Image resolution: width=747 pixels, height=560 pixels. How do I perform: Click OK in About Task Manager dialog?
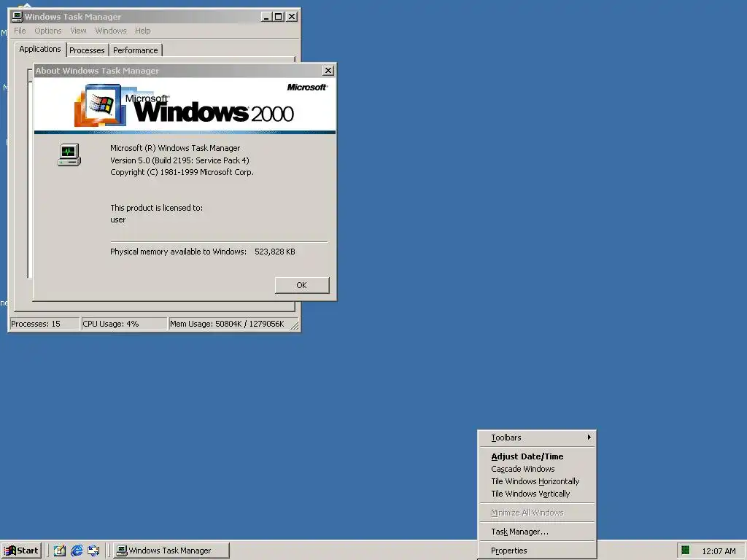click(x=302, y=285)
